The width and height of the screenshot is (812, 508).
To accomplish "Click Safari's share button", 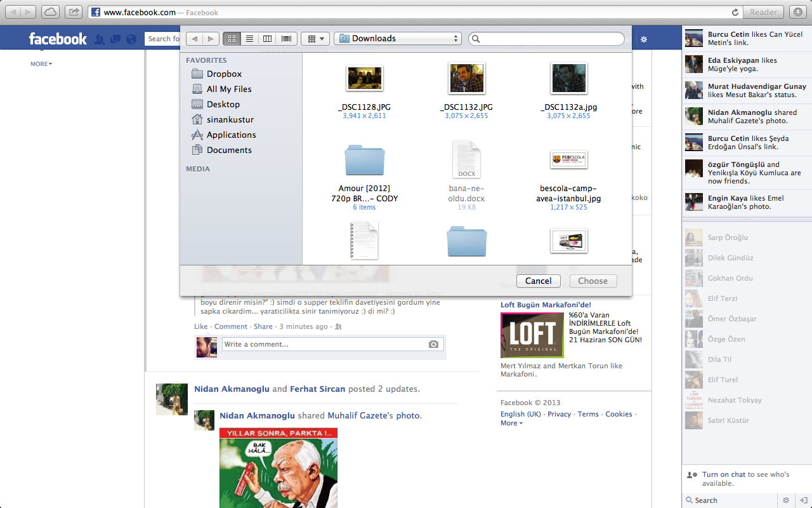I will (74, 12).
